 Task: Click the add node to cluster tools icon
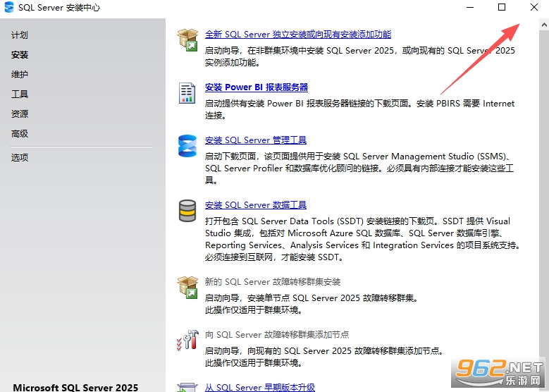tap(187, 340)
